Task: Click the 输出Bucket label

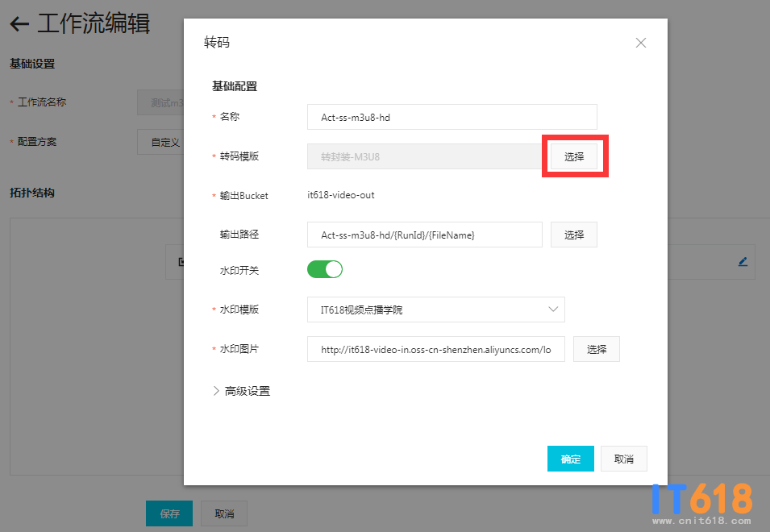Action: (243, 195)
